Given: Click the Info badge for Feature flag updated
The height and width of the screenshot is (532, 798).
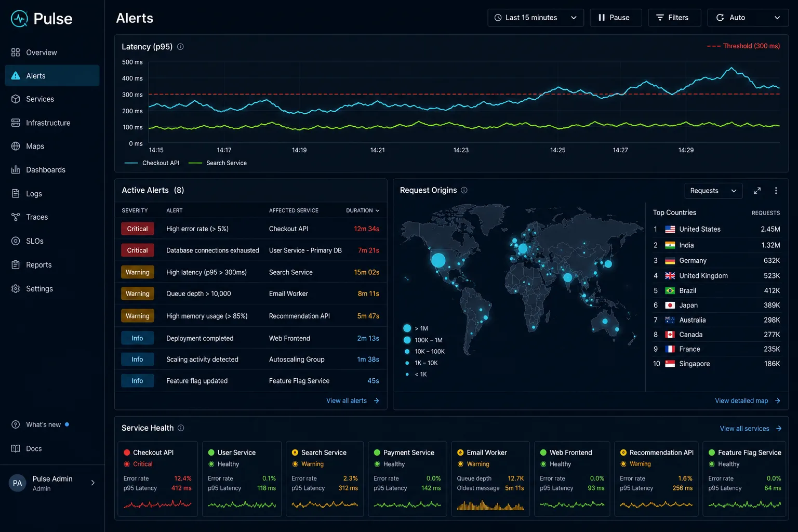Looking at the screenshot, I should [x=138, y=381].
